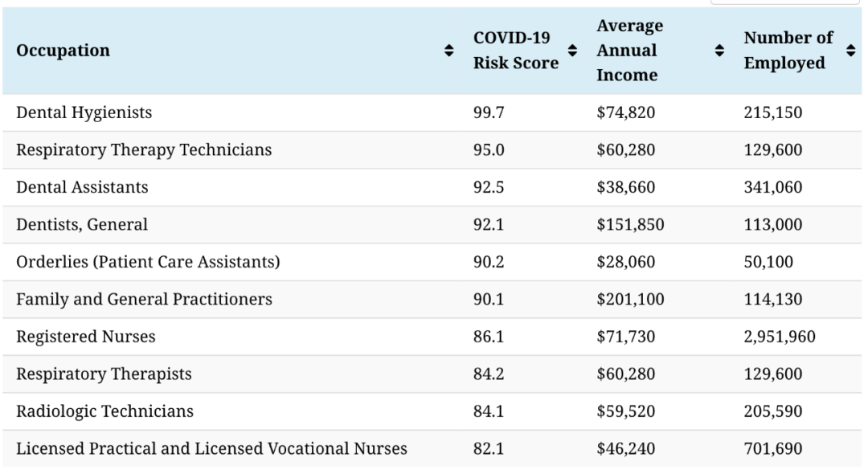Image resolution: width=868 pixels, height=474 pixels.
Task: Select the Radiologic Technicians row name
Action: [104, 411]
